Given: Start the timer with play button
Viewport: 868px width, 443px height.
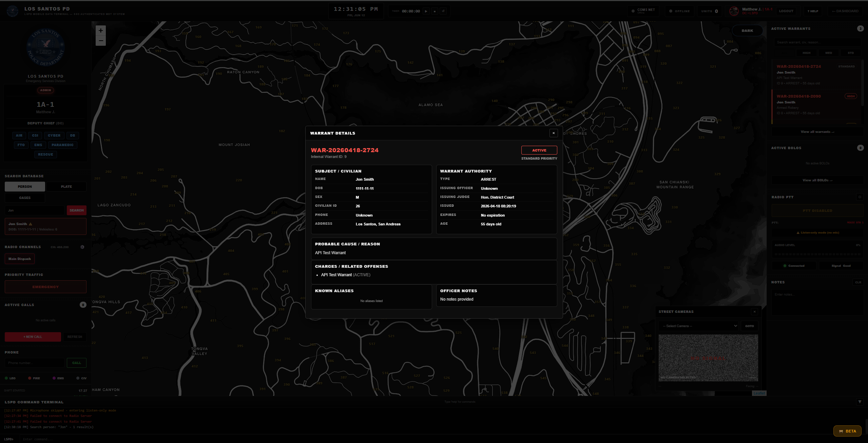Looking at the screenshot, I should 426,11.
